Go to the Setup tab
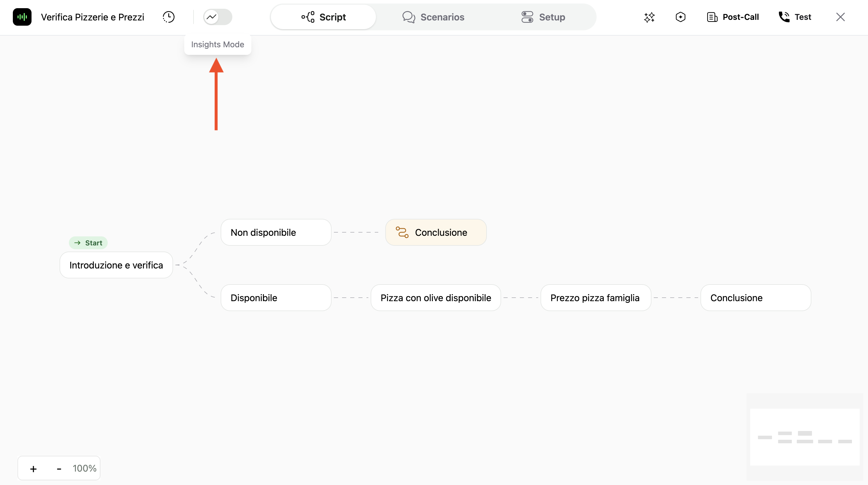This screenshot has width=868, height=485. 543,17
